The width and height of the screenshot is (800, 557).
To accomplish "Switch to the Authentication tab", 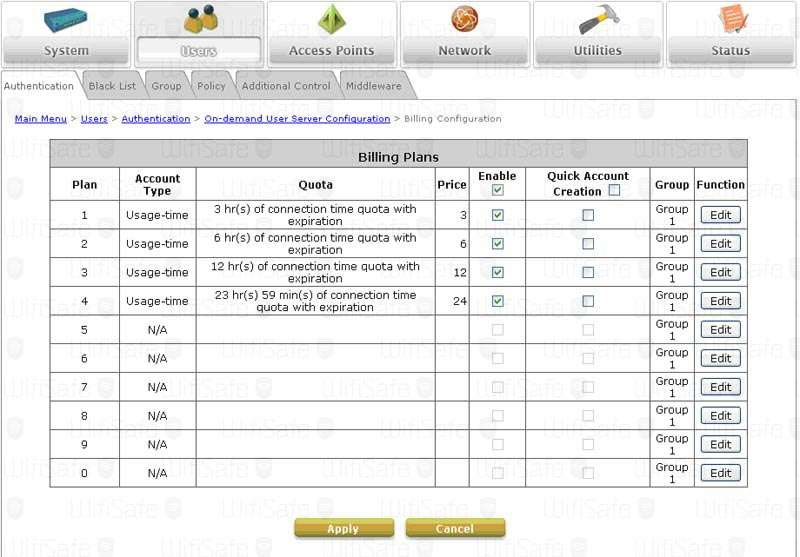I will (x=39, y=86).
